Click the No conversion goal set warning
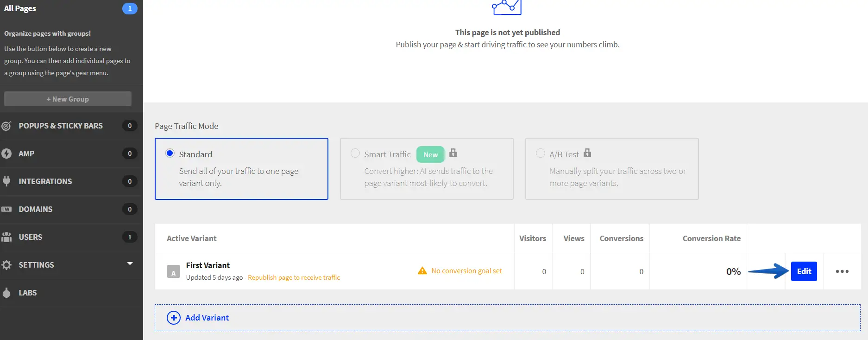The image size is (868, 340). tap(466, 271)
